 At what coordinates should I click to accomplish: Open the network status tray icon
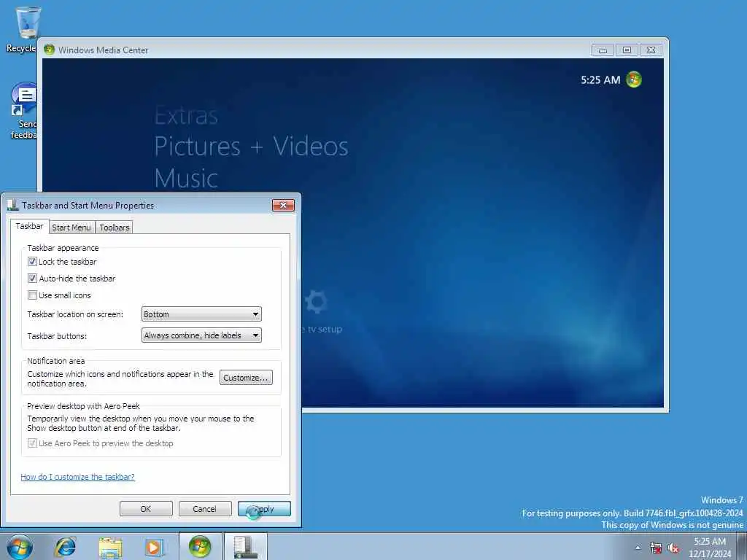[x=656, y=548]
